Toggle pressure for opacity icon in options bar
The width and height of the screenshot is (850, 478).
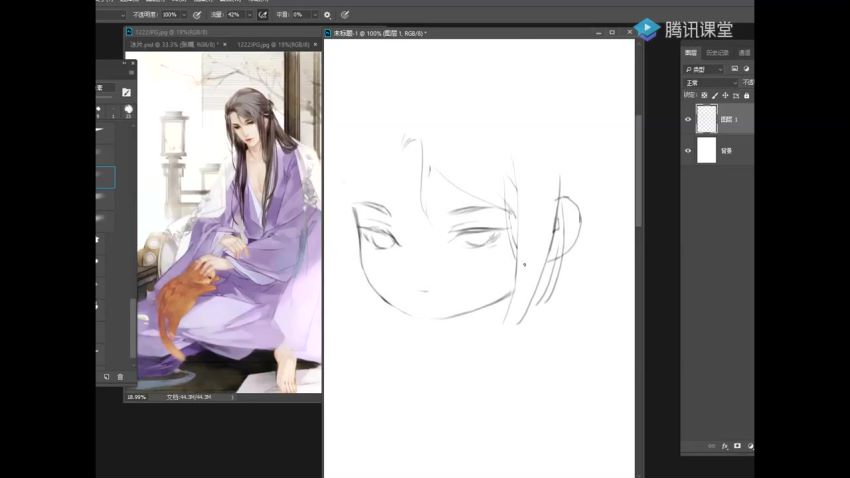[x=197, y=15]
